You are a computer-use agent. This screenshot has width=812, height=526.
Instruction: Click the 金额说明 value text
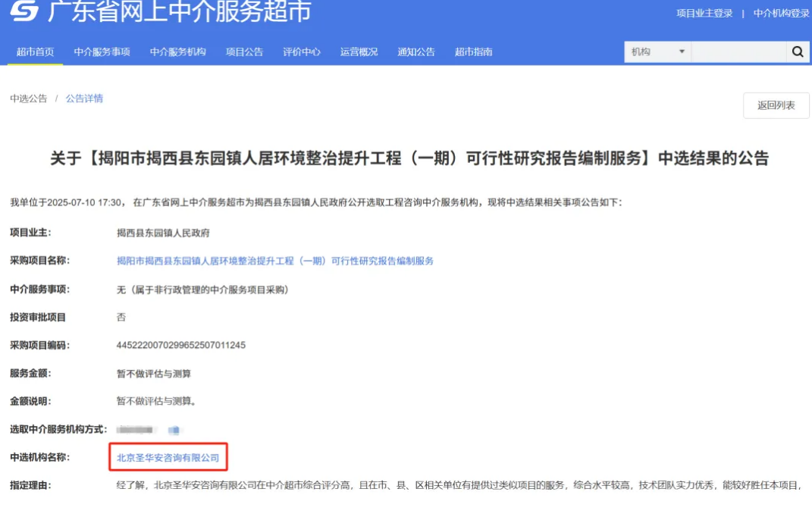tap(156, 401)
